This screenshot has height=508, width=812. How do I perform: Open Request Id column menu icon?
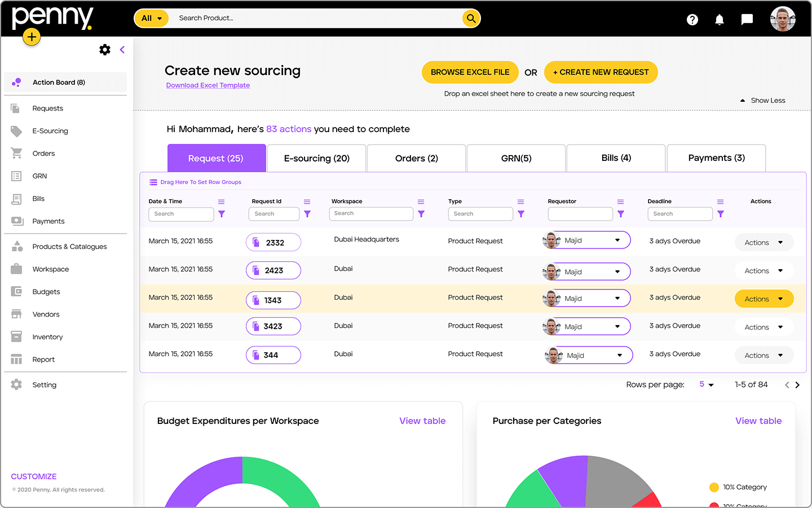tap(307, 202)
